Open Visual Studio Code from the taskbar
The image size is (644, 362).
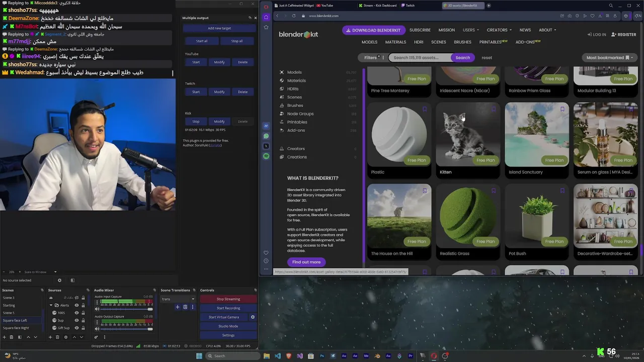point(278,356)
